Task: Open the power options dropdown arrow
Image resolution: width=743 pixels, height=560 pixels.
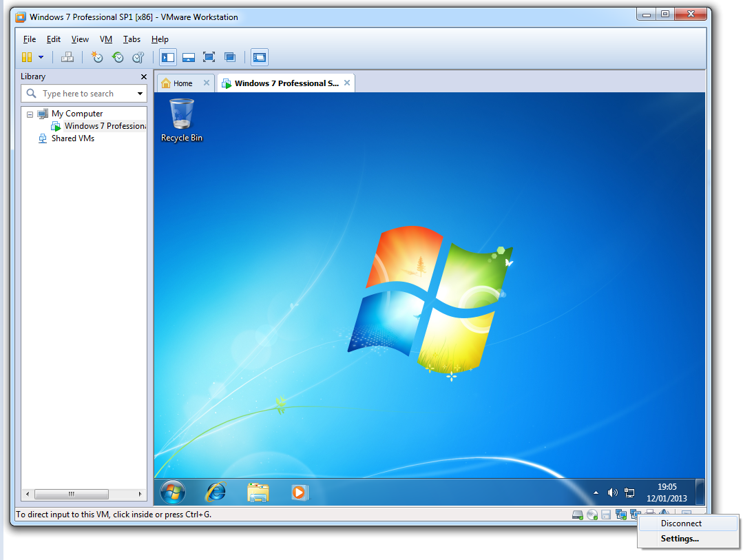Action: pos(41,57)
